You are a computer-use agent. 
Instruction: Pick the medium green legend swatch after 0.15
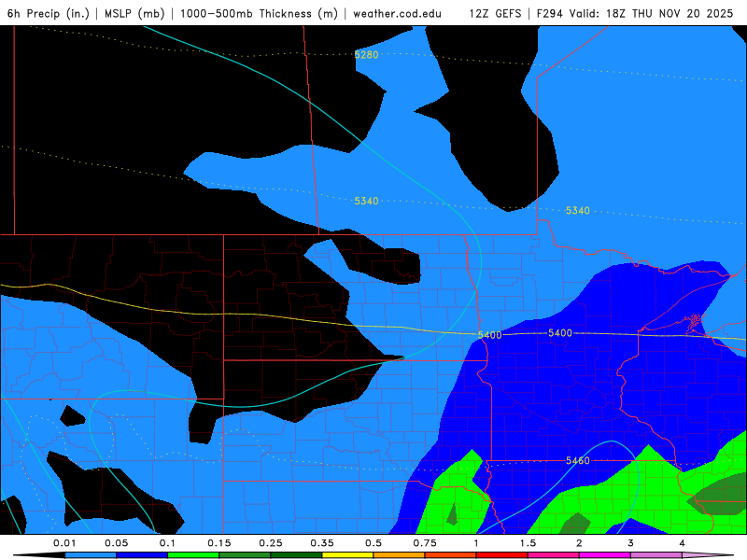point(245,555)
